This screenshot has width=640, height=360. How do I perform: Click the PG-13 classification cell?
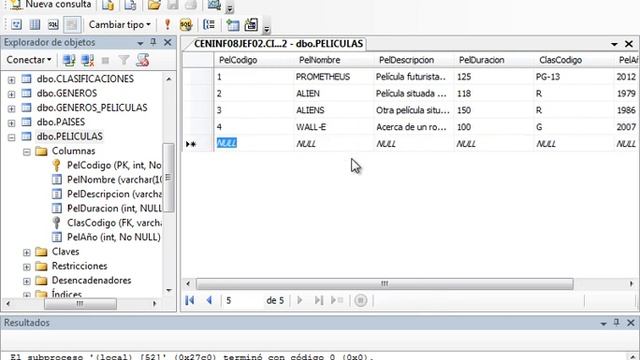click(x=573, y=77)
